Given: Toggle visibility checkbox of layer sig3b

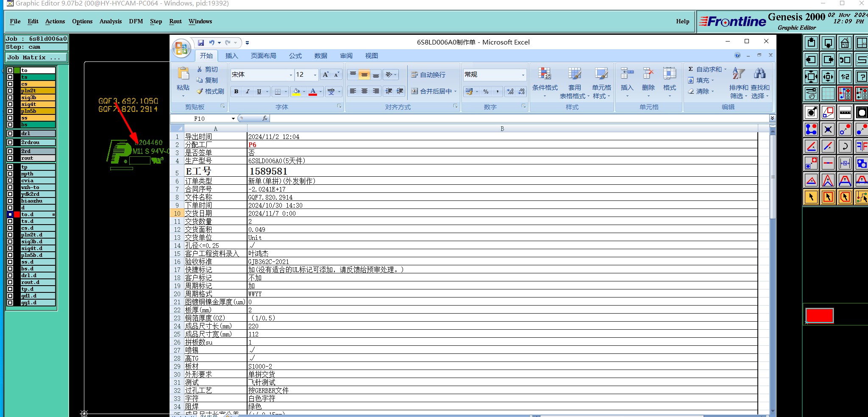Looking at the screenshot, I should tap(10, 97).
